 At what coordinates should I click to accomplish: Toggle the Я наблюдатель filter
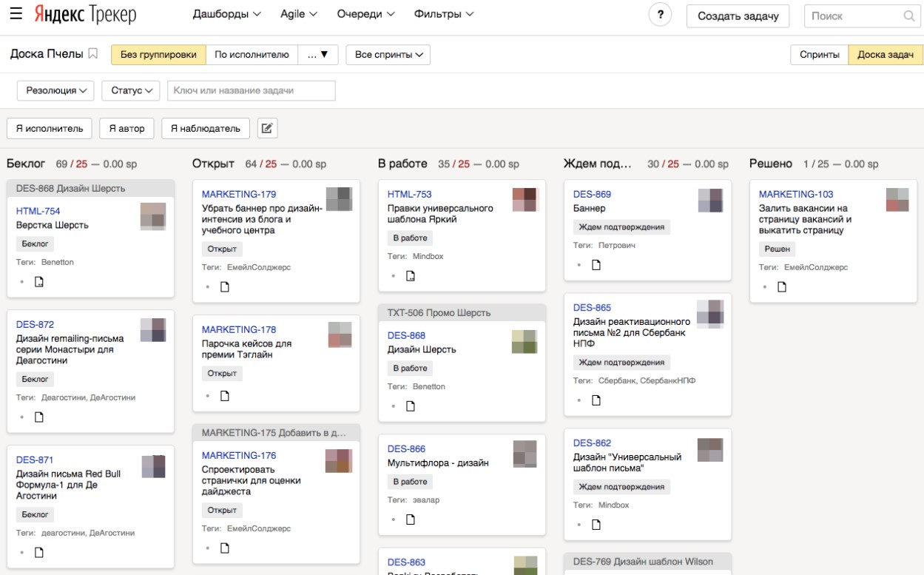click(x=206, y=128)
